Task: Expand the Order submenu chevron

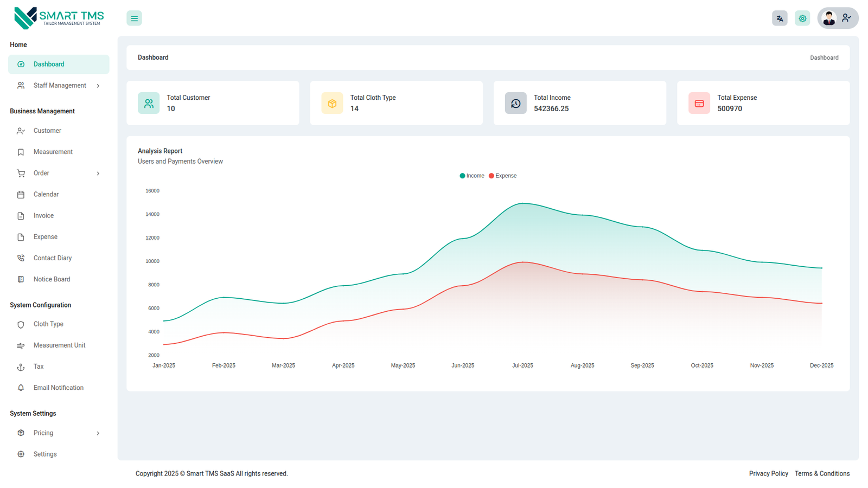Action: click(x=98, y=174)
